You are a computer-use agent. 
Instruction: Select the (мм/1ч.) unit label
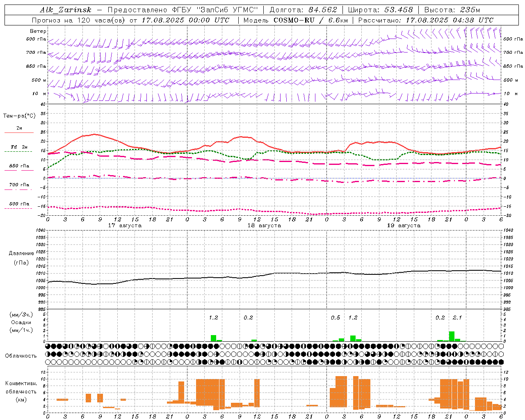(x=21, y=330)
